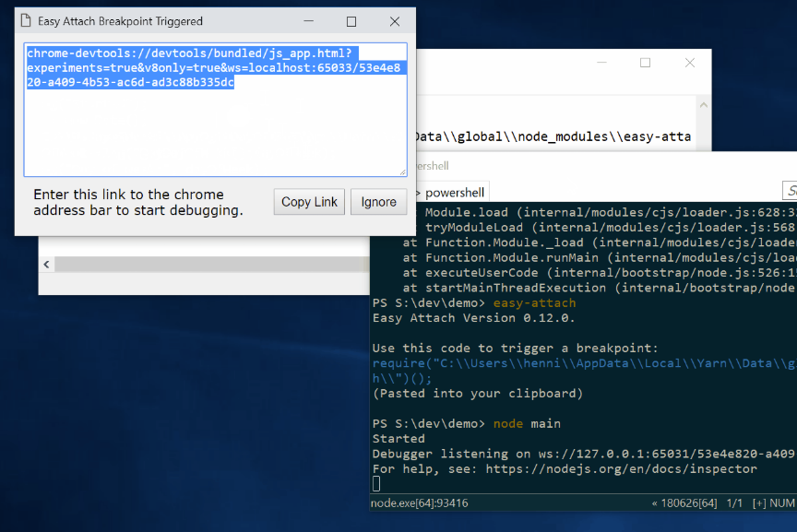Maximize the Easy Attach Breakpoint Triggered dialog
Image resolution: width=797 pixels, height=532 pixels.
tap(351, 21)
